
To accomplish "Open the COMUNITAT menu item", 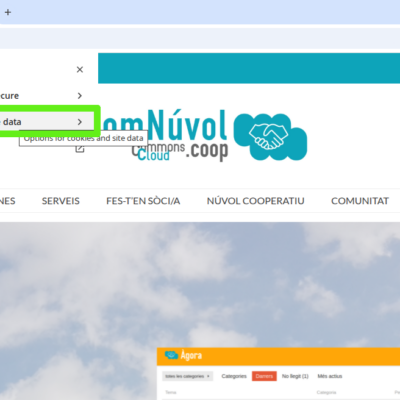I will click(360, 201).
